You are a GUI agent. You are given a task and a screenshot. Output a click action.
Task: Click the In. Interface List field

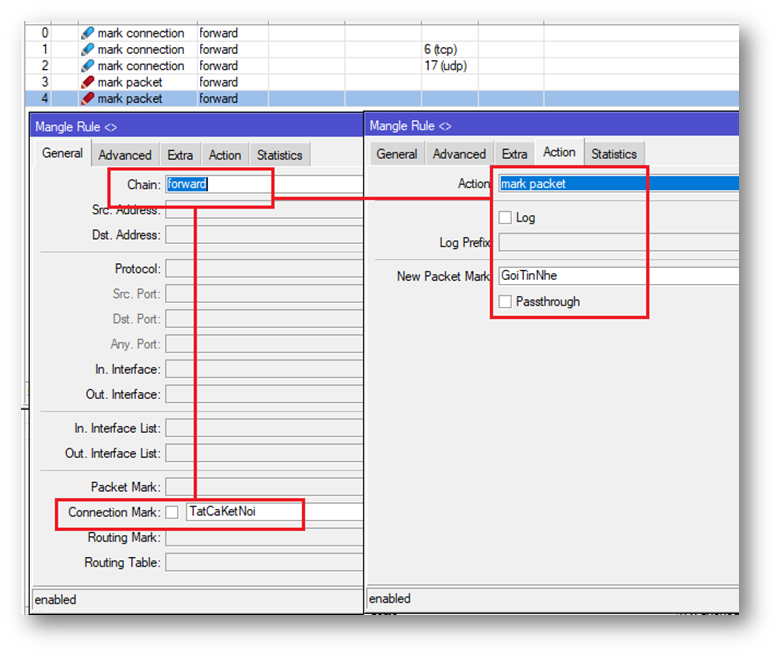pos(264,428)
